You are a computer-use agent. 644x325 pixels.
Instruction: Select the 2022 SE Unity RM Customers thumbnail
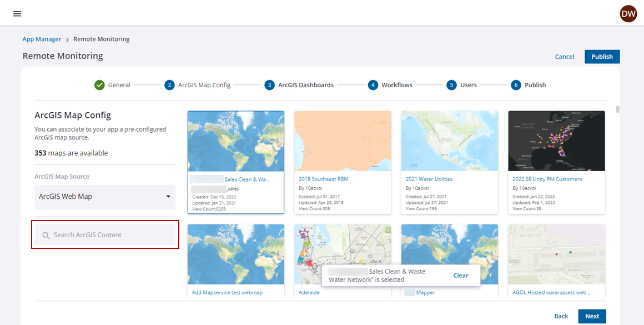(x=556, y=141)
